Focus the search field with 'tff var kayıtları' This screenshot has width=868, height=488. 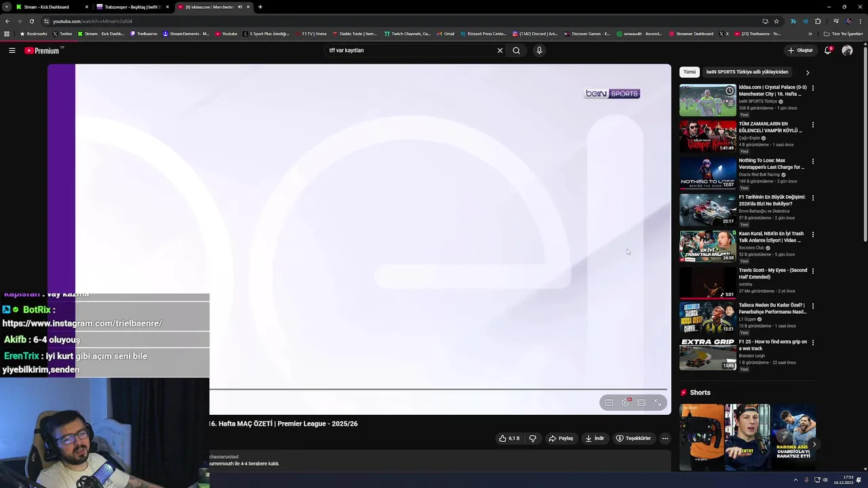tap(410, 50)
